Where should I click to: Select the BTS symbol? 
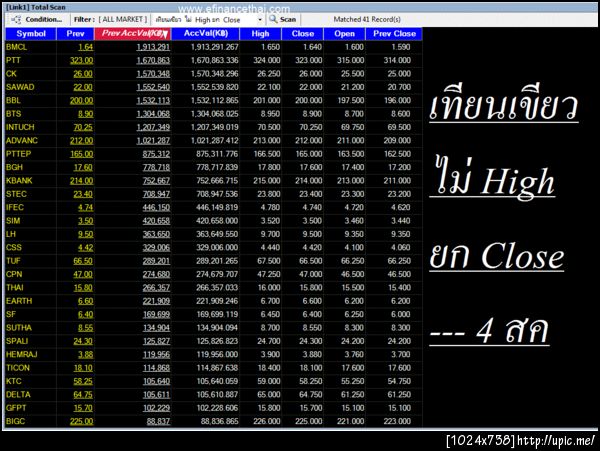tap(13, 114)
